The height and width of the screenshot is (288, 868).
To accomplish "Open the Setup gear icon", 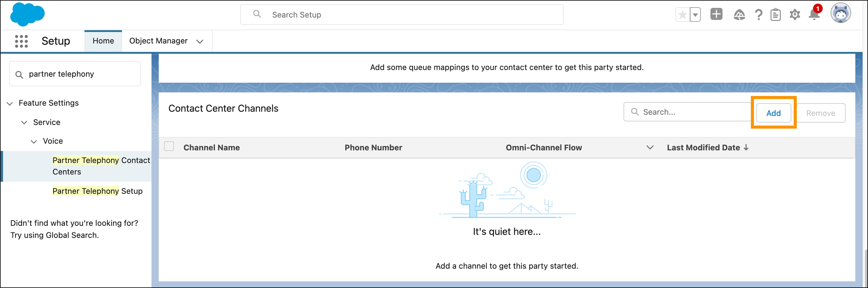I will [795, 14].
